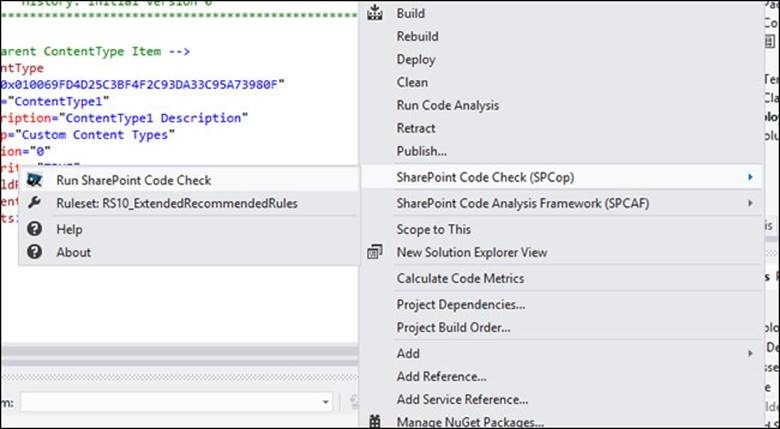Choose Calculate Code Metrics

pyautogui.click(x=460, y=278)
